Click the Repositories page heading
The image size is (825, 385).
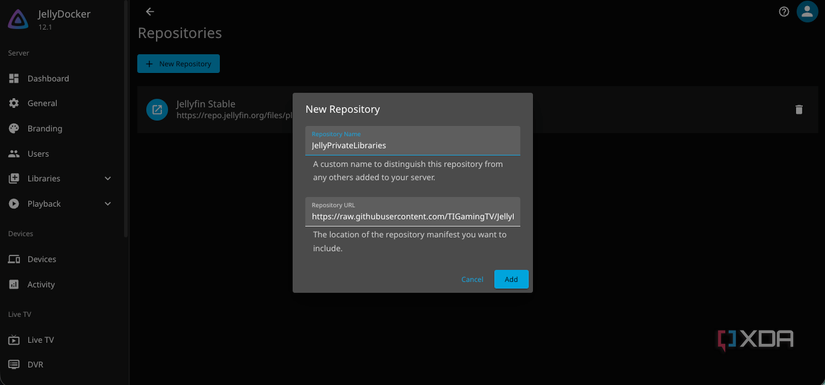pyautogui.click(x=179, y=33)
